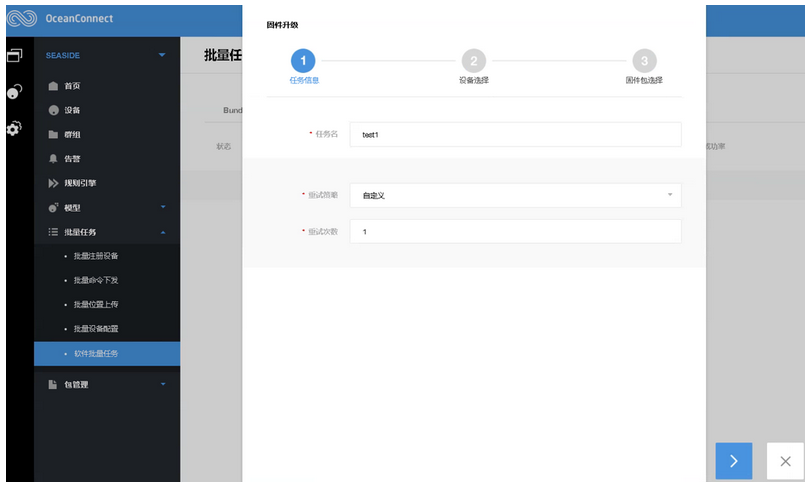The width and height of the screenshot is (805, 486).
Task: Click the 任务名 input field containing test1
Action: click(x=515, y=134)
